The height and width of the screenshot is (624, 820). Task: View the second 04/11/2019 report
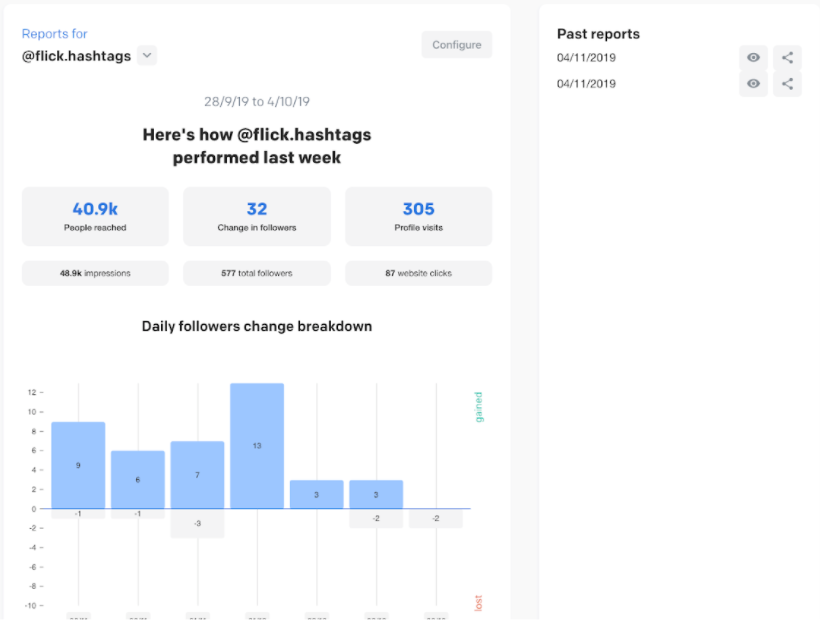tap(753, 83)
